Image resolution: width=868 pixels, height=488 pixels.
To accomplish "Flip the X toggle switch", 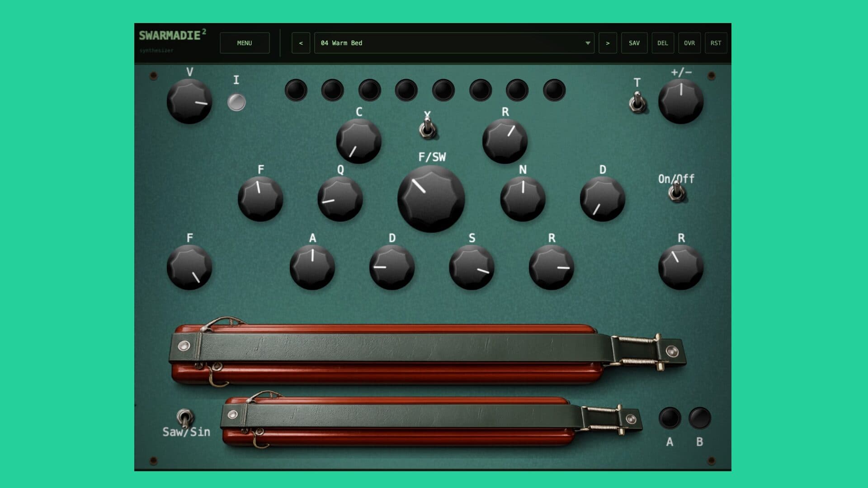I will pyautogui.click(x=428, y=128).
